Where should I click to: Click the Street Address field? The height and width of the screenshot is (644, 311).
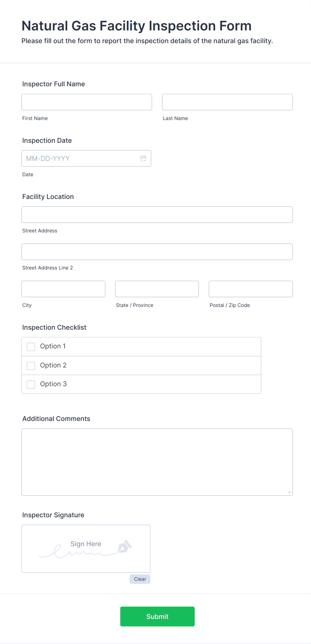click(x=157, y=215)
